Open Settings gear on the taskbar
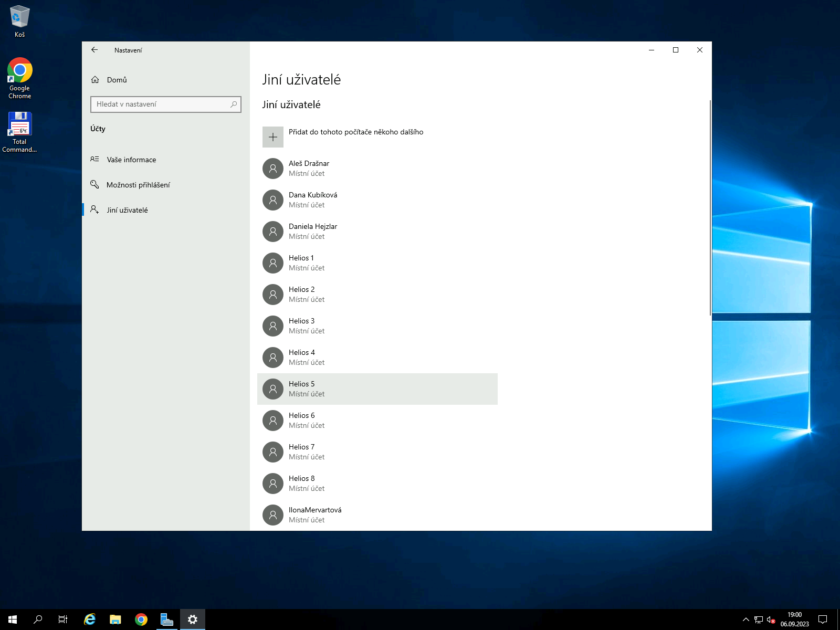Image resolution: width=840 pixels, height=630 pixels. point(193,619)
